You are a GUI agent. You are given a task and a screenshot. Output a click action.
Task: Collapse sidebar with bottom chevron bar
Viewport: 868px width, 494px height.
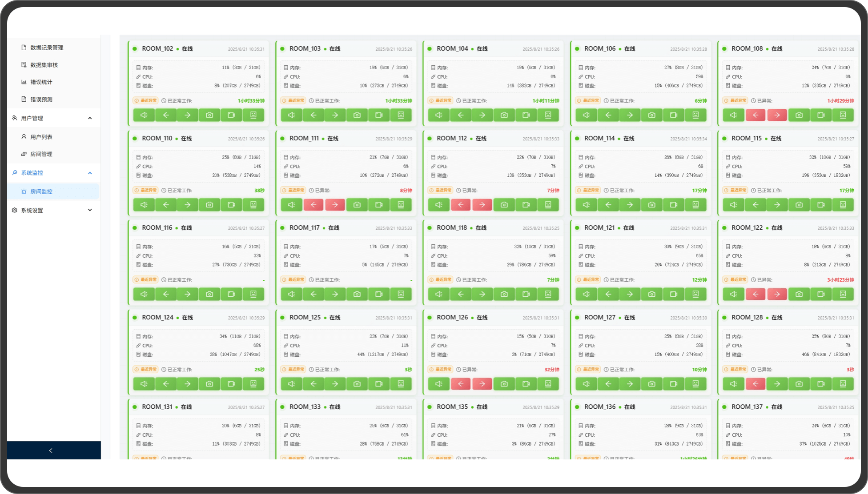coord(51,450)
